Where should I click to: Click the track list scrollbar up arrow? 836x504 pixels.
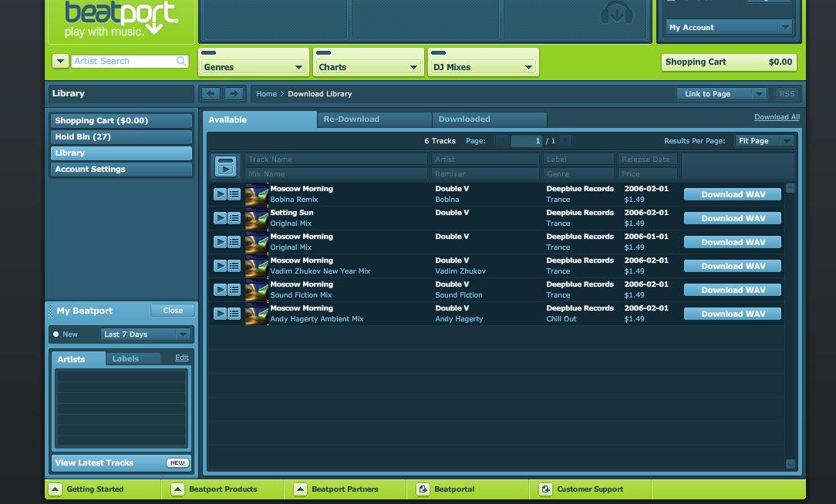[790, 188]
